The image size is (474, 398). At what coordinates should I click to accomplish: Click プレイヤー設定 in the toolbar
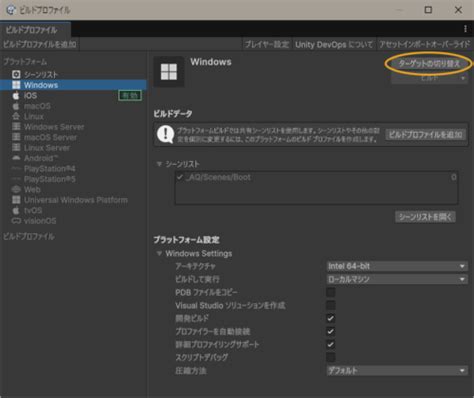pos(267,44)
